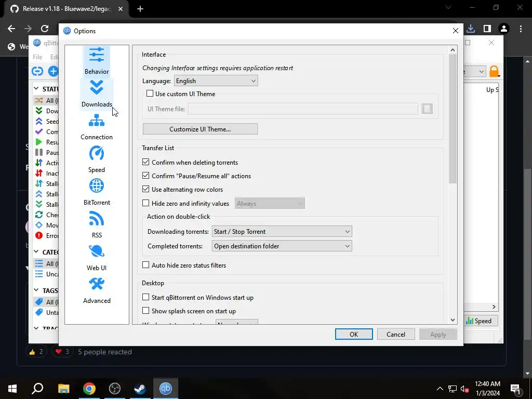This screenshot has height=399, width=532.
Task: Click the Options scroll down arrow
Action: coord(453,320)
